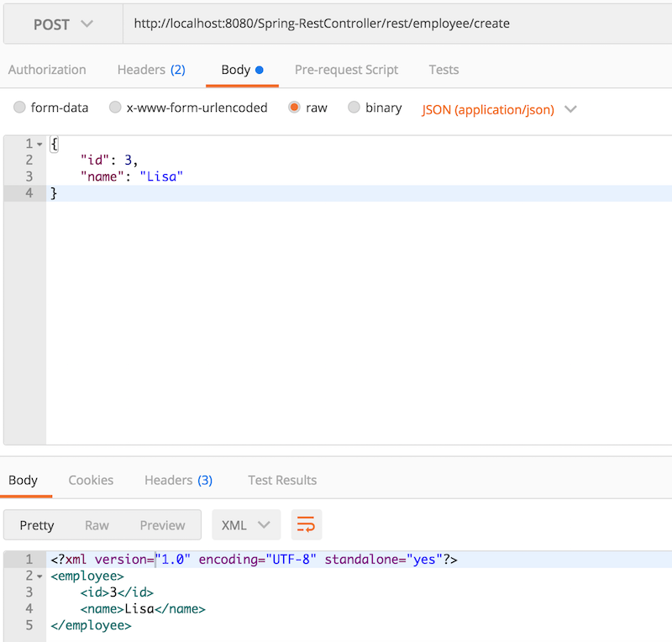
Task: Open the Test Results tab
Action: click(282, 480)
